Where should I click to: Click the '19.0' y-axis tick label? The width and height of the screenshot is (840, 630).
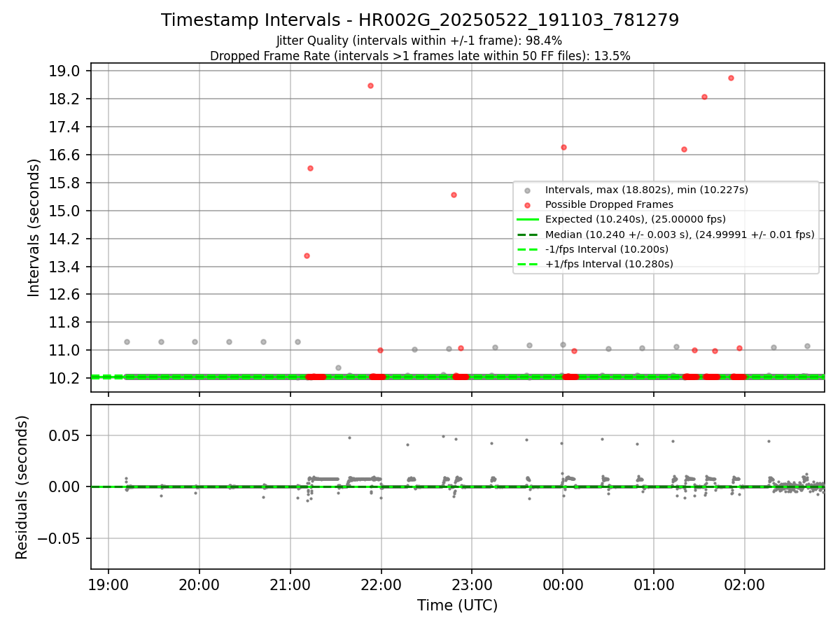pyautogui.click(x=66, y=71)
